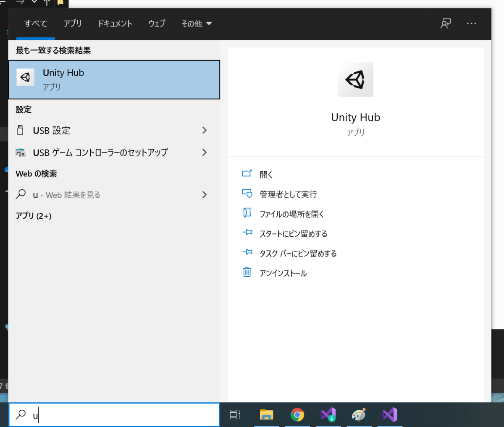Click the large Unity Hub logo in preview
The image size is (504, 427).
pyautogui.click(x=355, y=80)
